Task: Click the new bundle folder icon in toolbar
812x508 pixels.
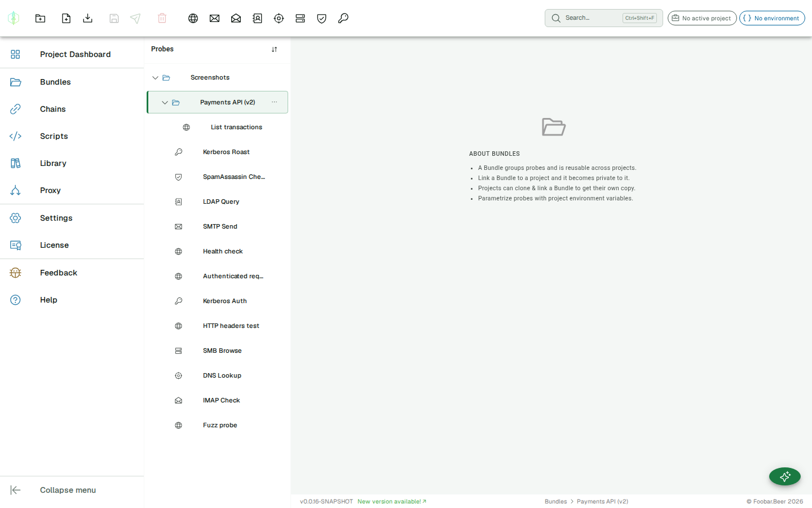Action: (x=41, y=18)
